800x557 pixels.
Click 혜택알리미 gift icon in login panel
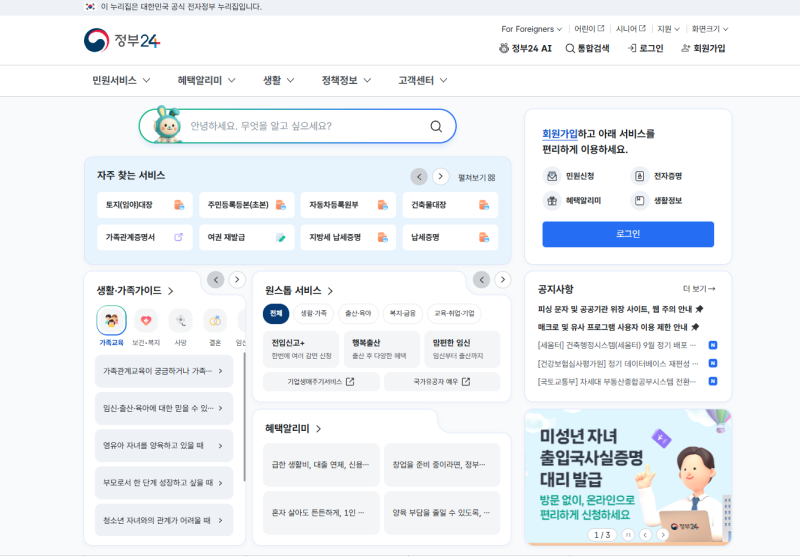point(552,200)
